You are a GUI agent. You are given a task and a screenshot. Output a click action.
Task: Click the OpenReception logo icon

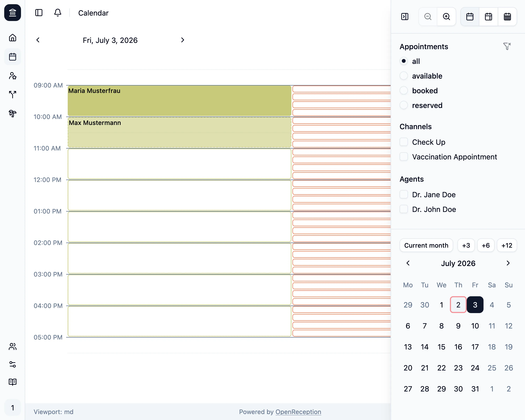[x=12, y=13]
